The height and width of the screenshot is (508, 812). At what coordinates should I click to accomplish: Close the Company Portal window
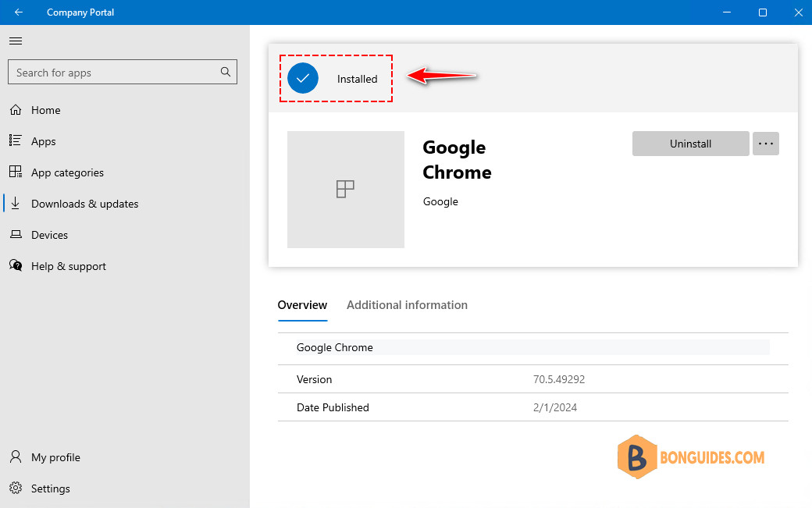[799, 12]
